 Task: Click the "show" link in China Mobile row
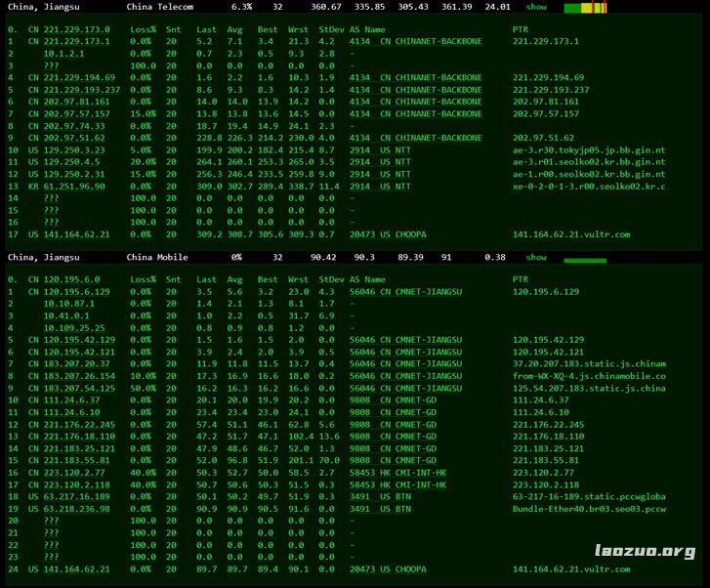(x=536, y=258)
